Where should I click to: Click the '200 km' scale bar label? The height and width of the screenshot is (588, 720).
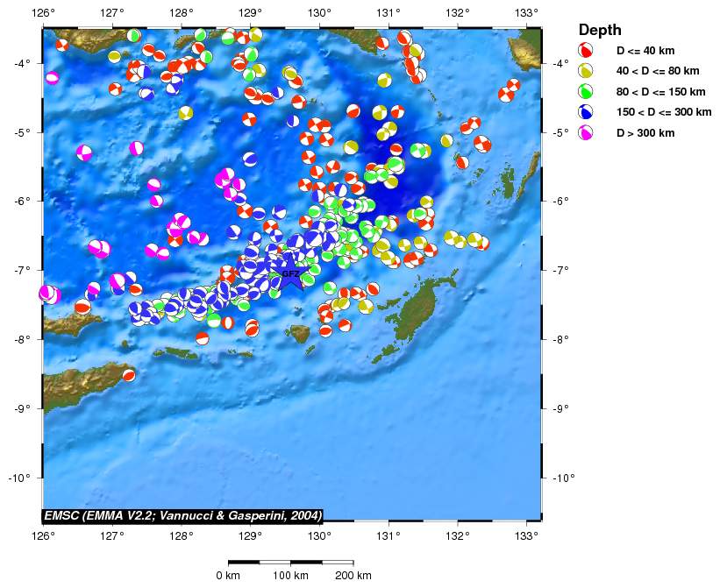click(353, 575)
